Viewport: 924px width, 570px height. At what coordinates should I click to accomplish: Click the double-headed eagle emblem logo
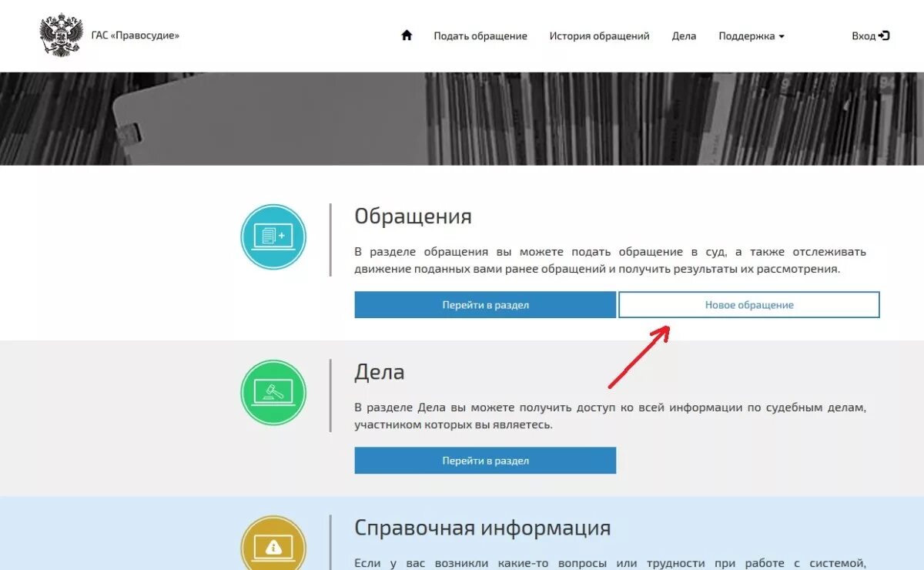[x=62, y=34]
